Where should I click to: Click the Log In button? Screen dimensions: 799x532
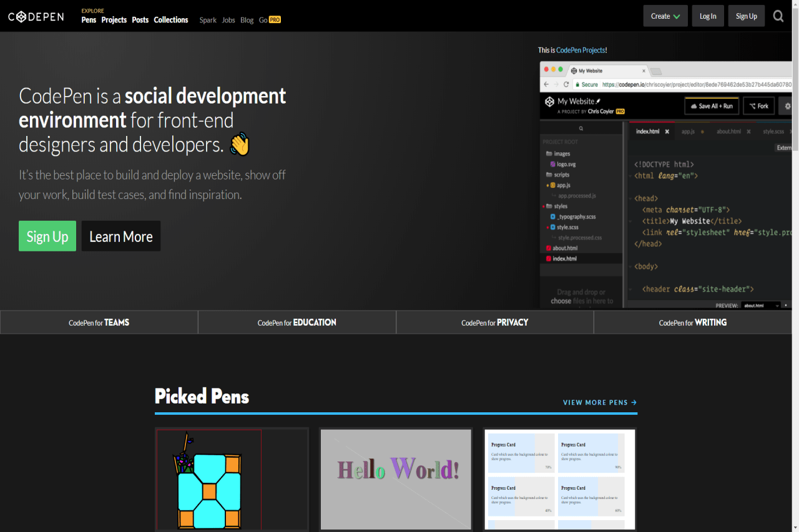(x=708, y=16)
